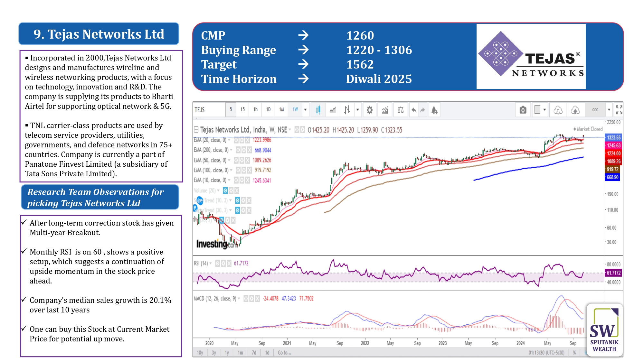Open settings gear for RSI (14)
Viewport: 644px width, 362px height.
point(223,263)
